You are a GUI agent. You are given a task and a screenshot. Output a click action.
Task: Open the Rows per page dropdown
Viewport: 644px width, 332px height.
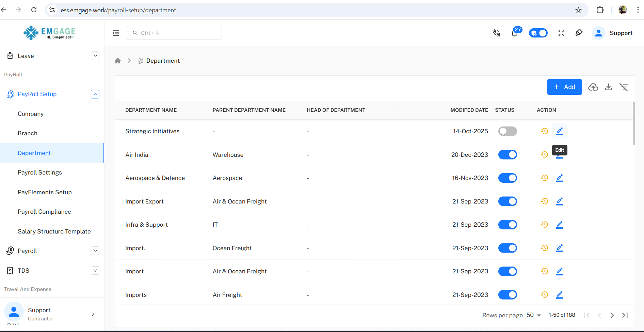(x=534, y=315)
